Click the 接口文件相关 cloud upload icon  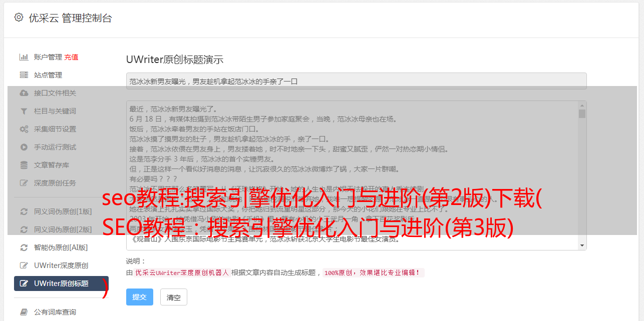point(24,93)
